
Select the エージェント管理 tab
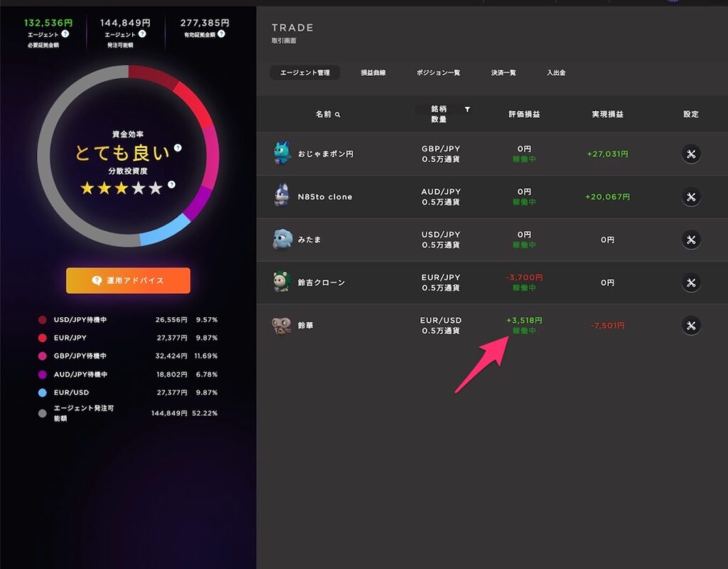click(x=305, y=73)
